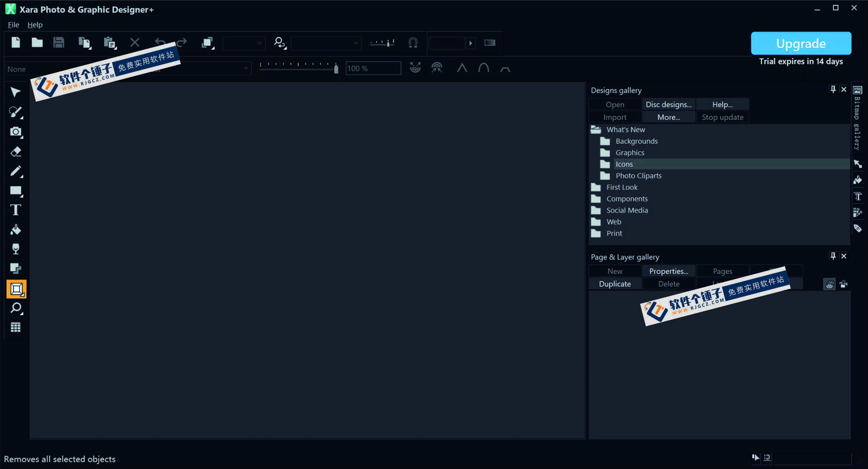Toggle the outer bevel direction icon
Image resolution: width=868 pixels, height=469 pixels.
(437, 68)
